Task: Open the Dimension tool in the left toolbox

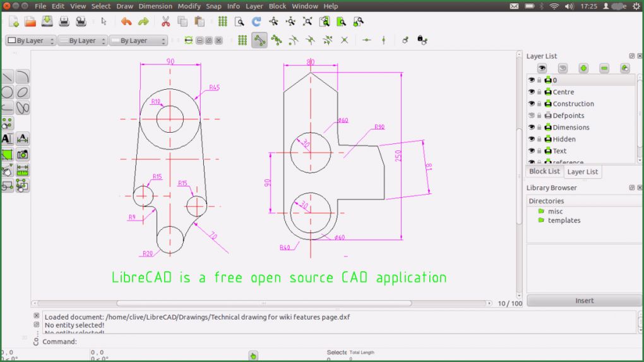Action: 23,139
